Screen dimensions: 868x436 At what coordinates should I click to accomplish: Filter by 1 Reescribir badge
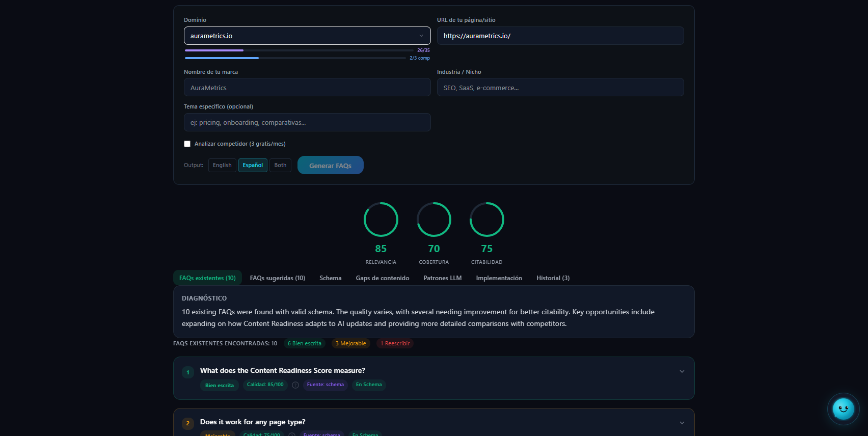pos(395,343)
